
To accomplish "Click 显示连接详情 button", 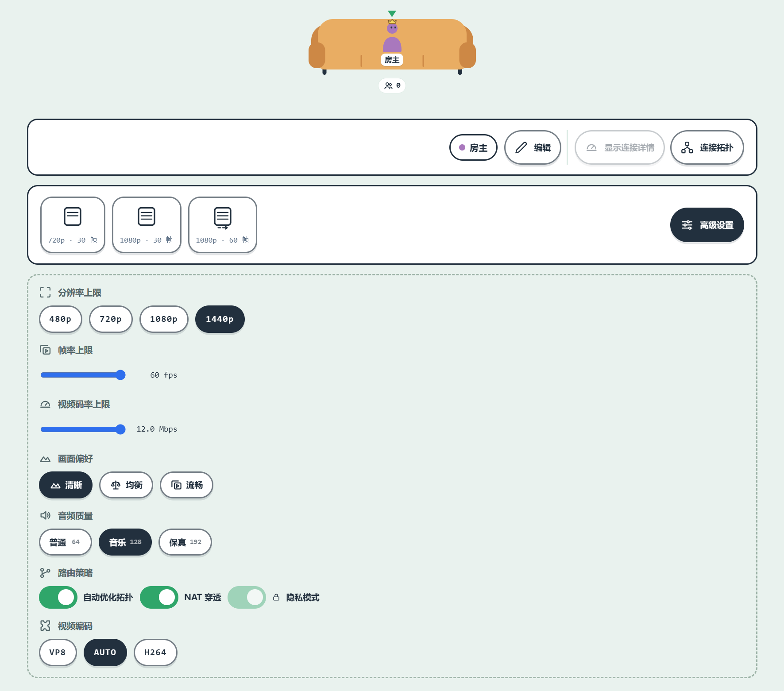I will (620, 147).
